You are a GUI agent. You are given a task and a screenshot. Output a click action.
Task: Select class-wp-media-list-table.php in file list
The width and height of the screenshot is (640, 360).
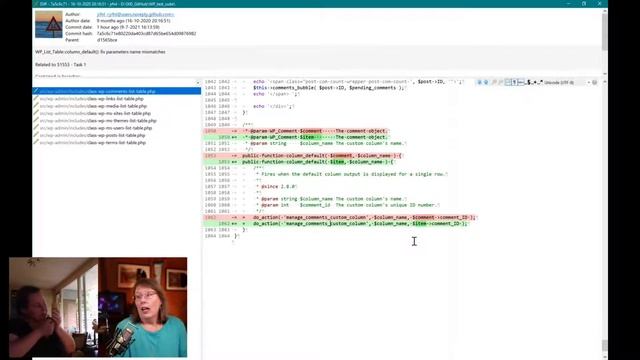pos(93,106)
